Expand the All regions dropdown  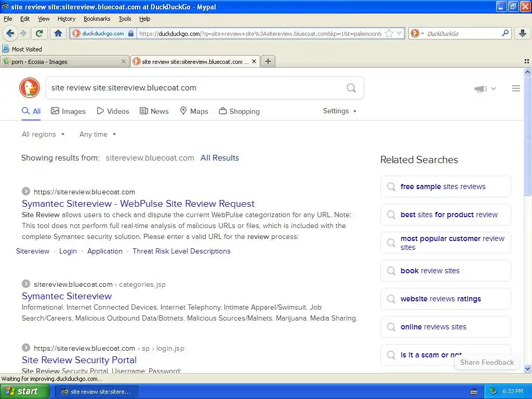point(43,135)
